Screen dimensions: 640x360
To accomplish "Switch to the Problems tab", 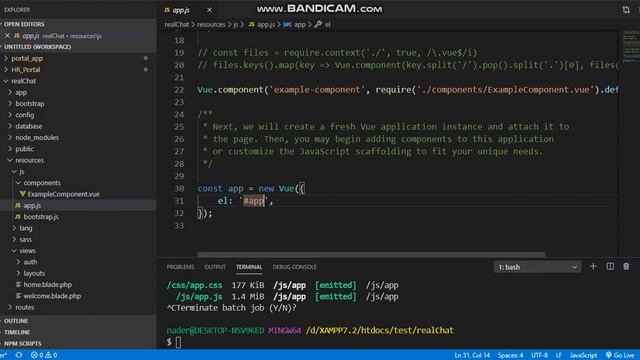I will click(x=180, y=267).
